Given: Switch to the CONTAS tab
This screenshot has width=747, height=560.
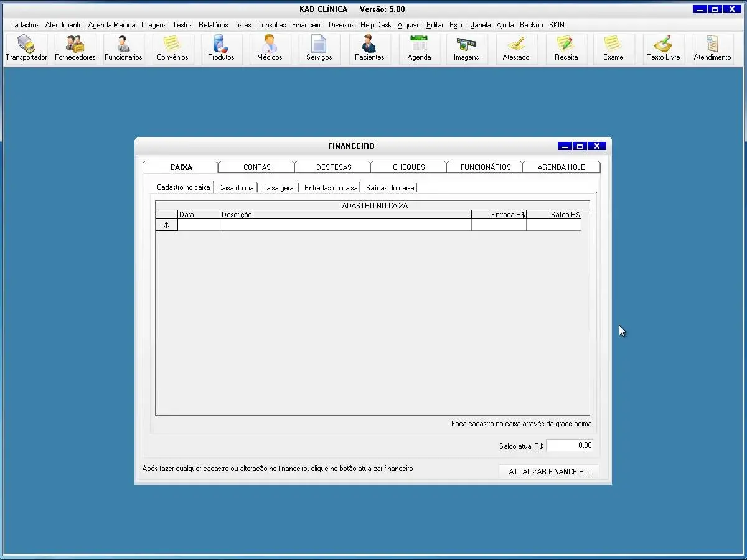Looking at the screenshot, I should [256, 167].
